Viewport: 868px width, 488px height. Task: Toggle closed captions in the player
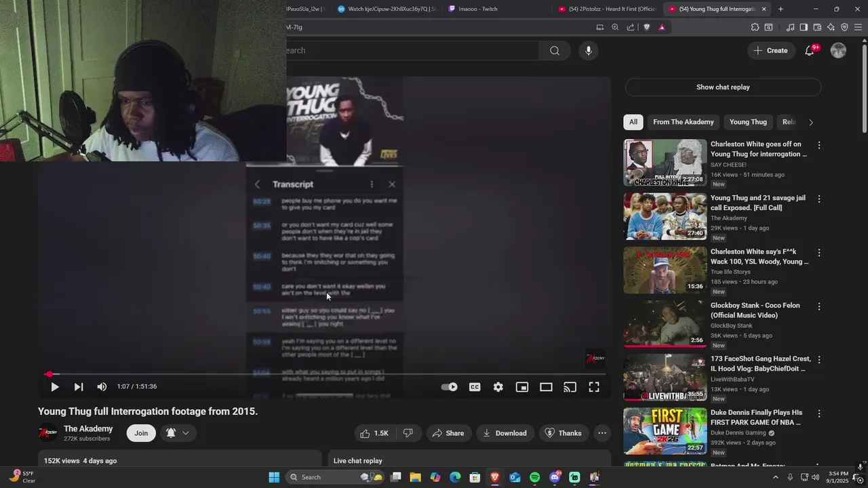(475, 387)
